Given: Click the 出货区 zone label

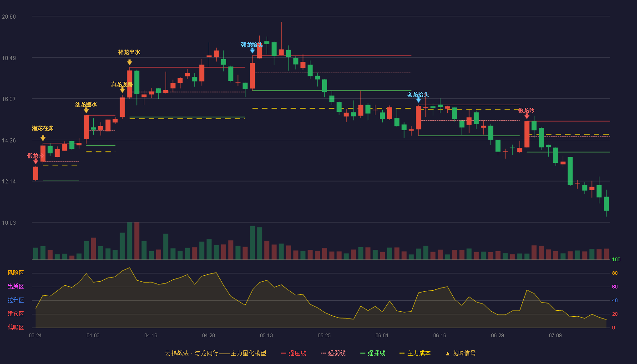Looking at the screenshot, I should tap(15, 287).
